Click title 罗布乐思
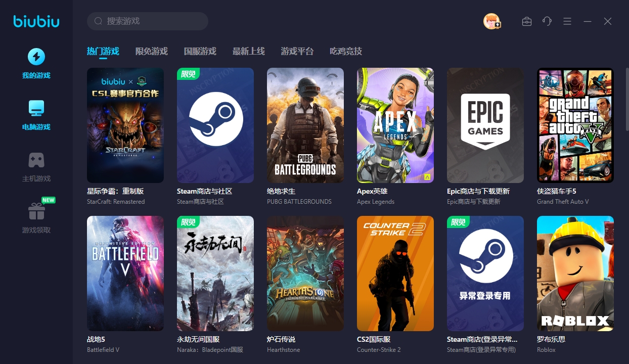The image size is (629, 364). coord(551,339)
